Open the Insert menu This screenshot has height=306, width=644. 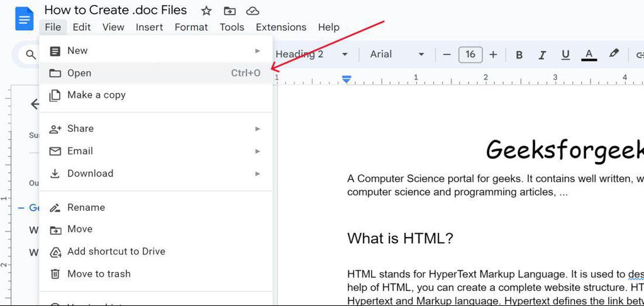150,27
